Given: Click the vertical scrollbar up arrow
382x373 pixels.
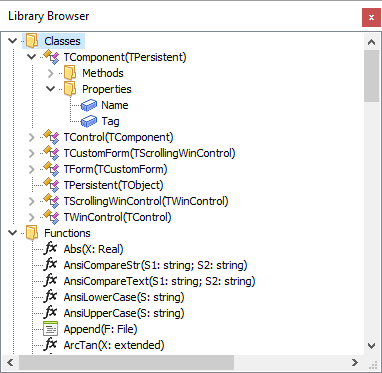Looking at the screenshot, I should click(372, 42).
